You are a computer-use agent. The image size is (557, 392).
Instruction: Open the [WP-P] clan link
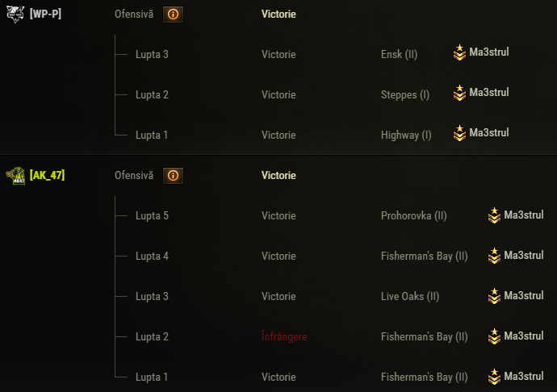coord(46,14)
